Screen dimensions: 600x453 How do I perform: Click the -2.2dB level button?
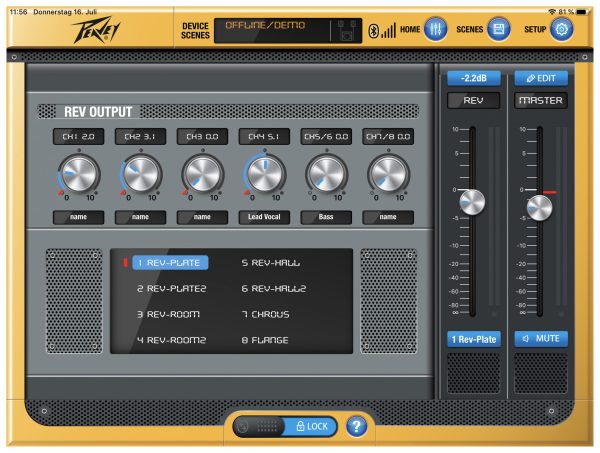pyautogui.click(x=474, y=78)
